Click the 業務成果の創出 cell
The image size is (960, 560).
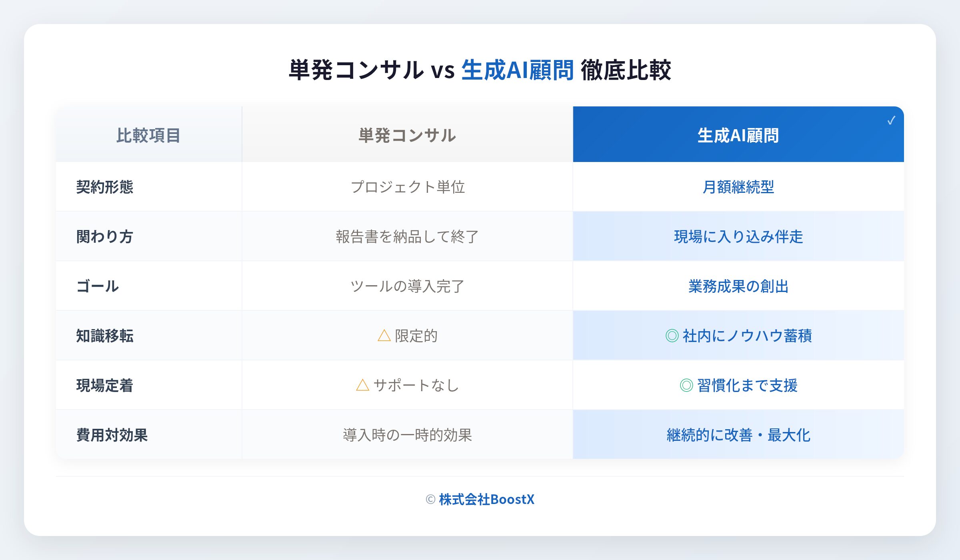[738, 286]
